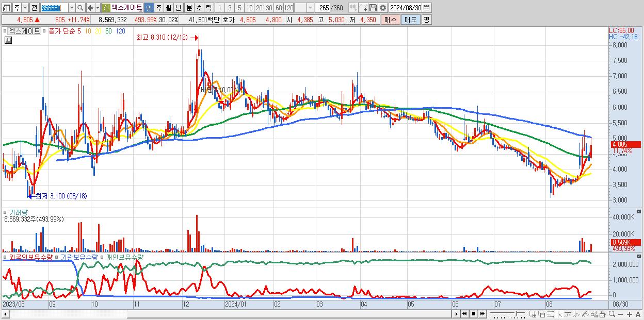This screenshot has height=320, width=644.
Task: Click the fast-forward playback button
Action: coord(482,314)
